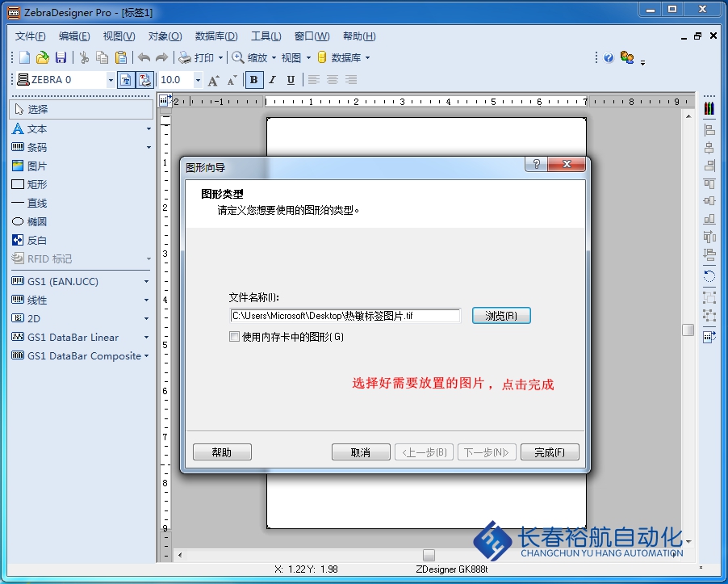Click the Browse (浏览) button

click(501, 316)
